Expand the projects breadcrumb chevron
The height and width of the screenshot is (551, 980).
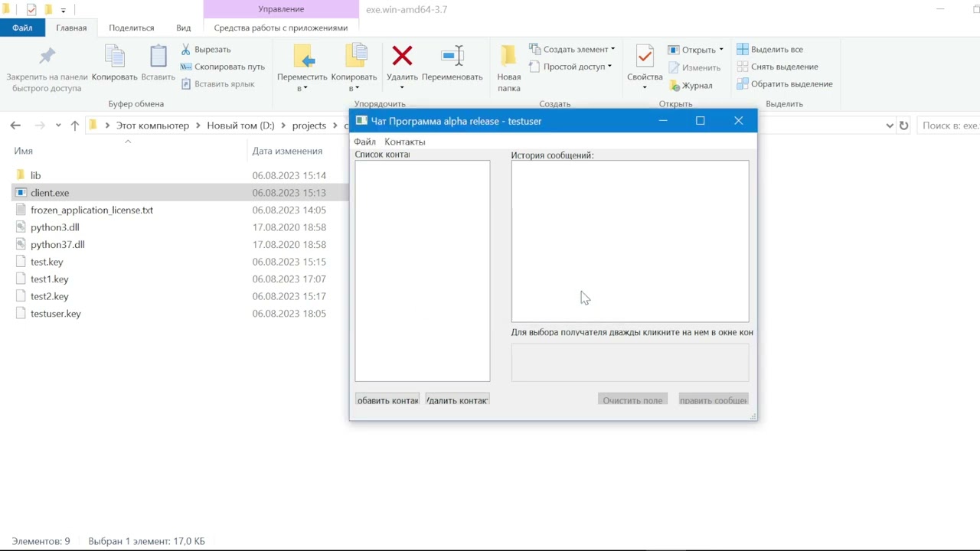point(335,126)
